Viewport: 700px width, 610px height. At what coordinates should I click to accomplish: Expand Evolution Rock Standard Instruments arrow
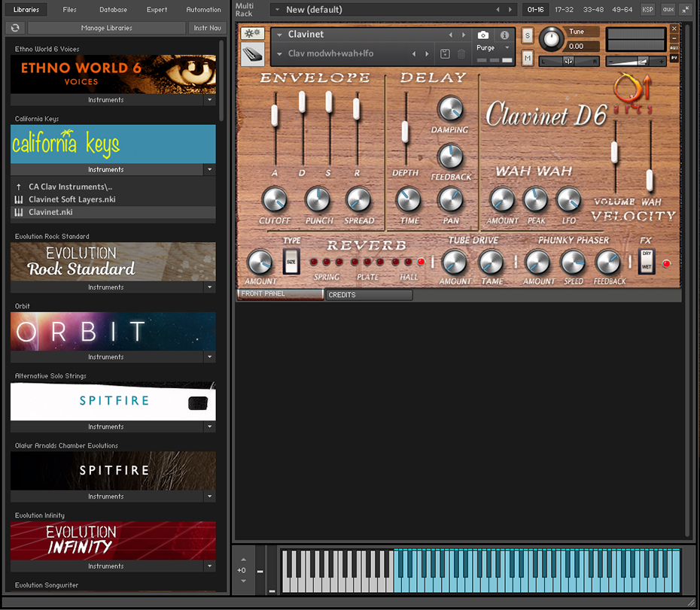209,287
